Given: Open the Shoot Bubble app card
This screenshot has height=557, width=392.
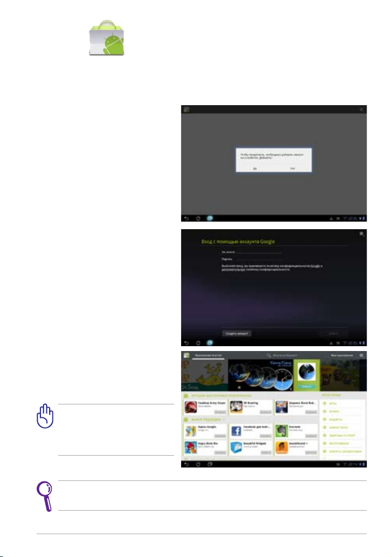Looking at the screenshot, I should (296, 407).
